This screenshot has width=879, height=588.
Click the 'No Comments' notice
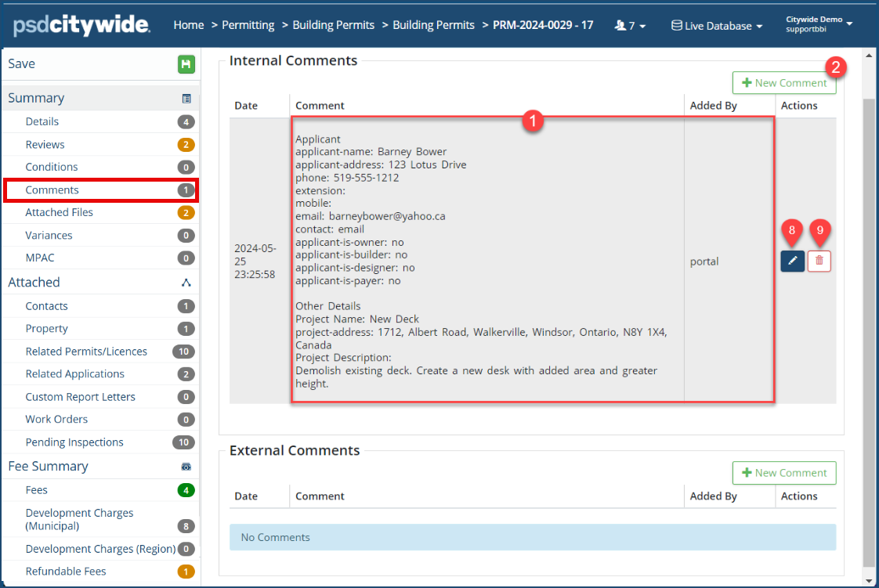coord(533,537)
